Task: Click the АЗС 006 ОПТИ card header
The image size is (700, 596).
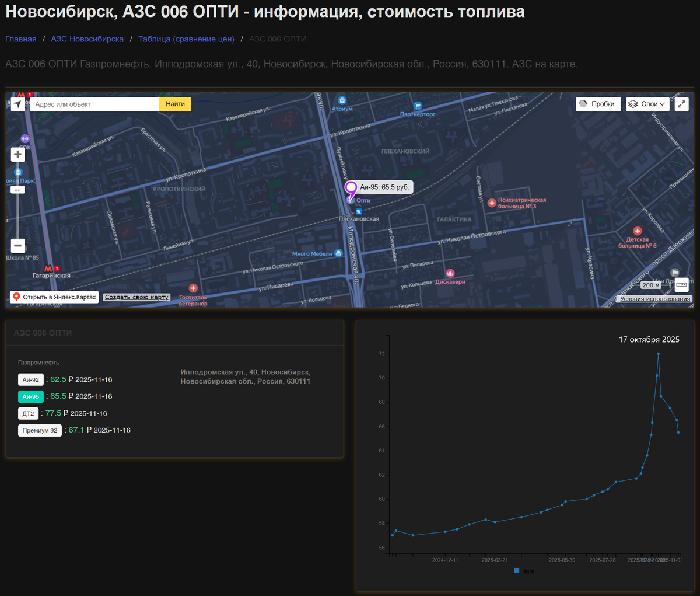Action: (x=43, y=333)
